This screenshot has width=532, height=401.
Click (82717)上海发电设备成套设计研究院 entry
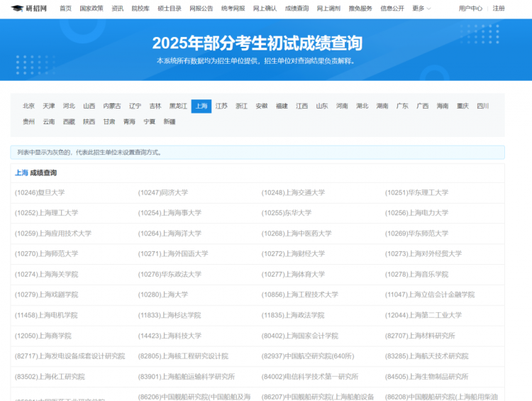click(70, 356)
